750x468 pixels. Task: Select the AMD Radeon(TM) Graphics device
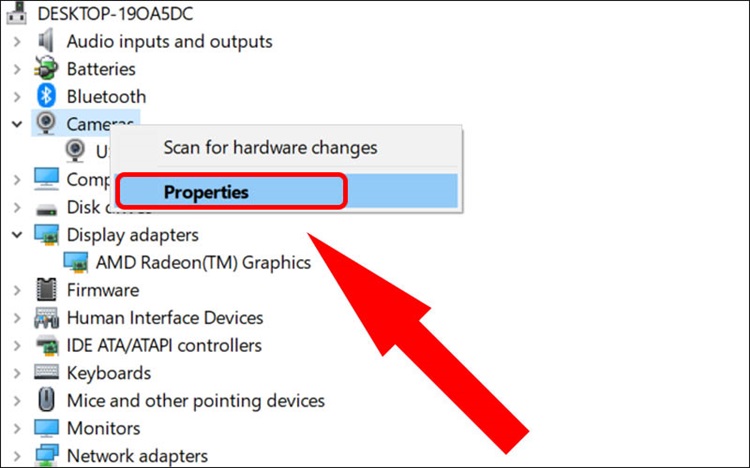click(203, 262)
